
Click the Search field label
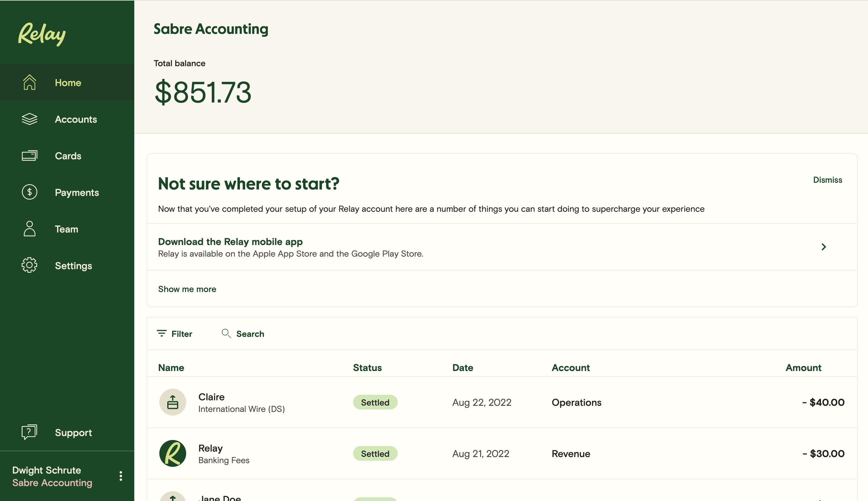250,334
